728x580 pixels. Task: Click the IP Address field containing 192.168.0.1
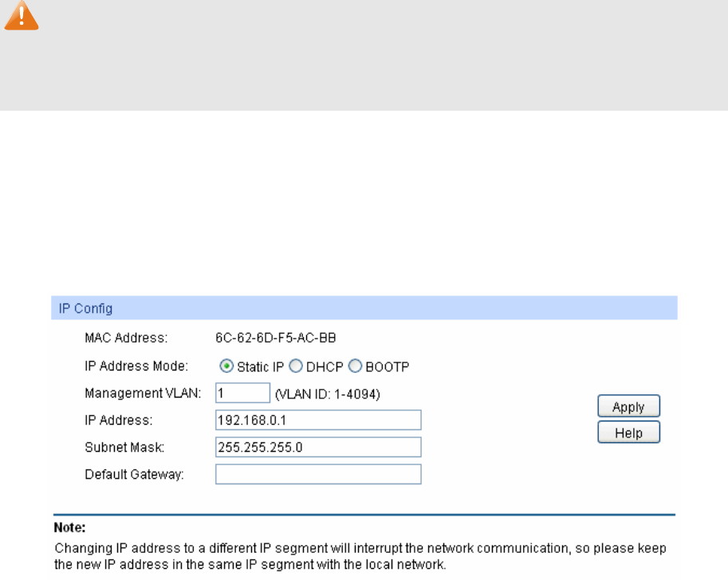pos(317,420)
